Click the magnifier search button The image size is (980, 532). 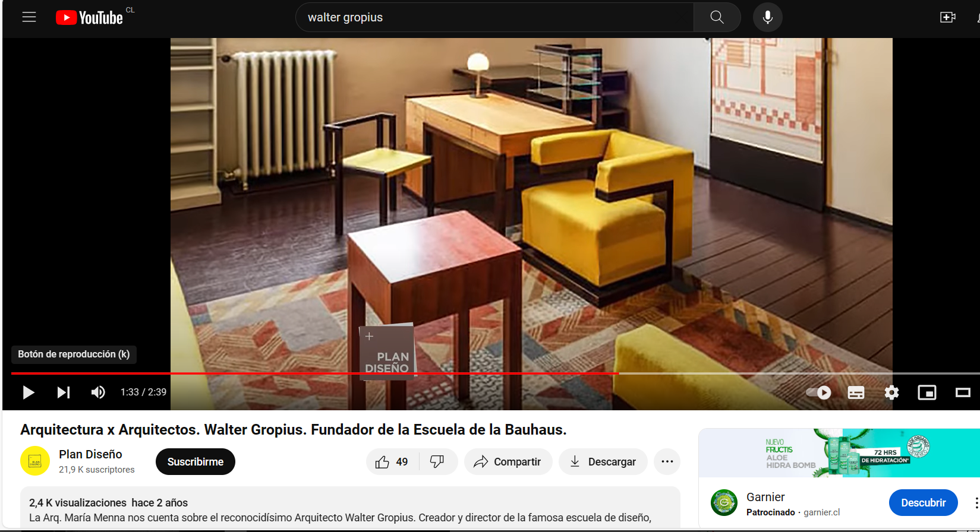point(717,17)
